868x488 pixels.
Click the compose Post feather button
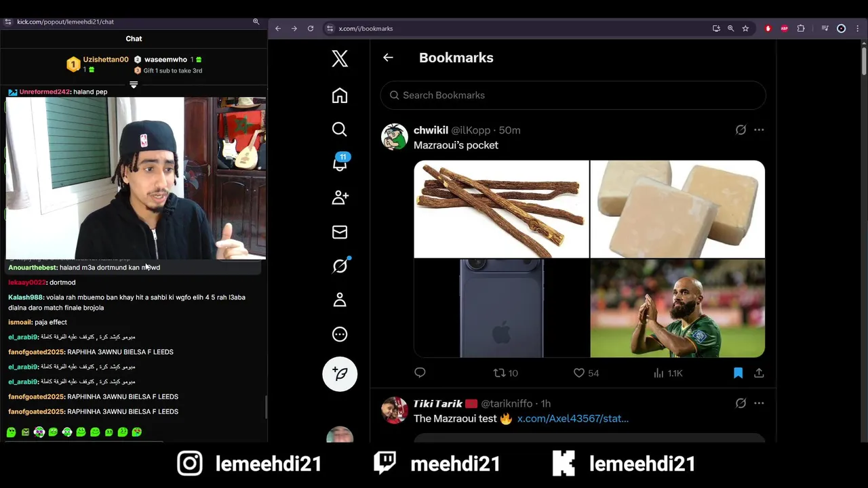click(x=340, y=374)
